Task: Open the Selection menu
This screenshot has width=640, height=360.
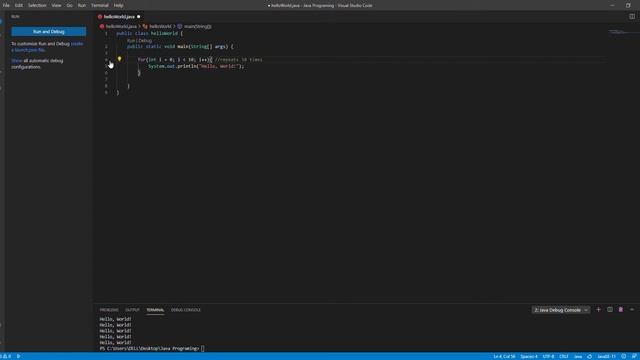Action: click(x=37, y=5)
